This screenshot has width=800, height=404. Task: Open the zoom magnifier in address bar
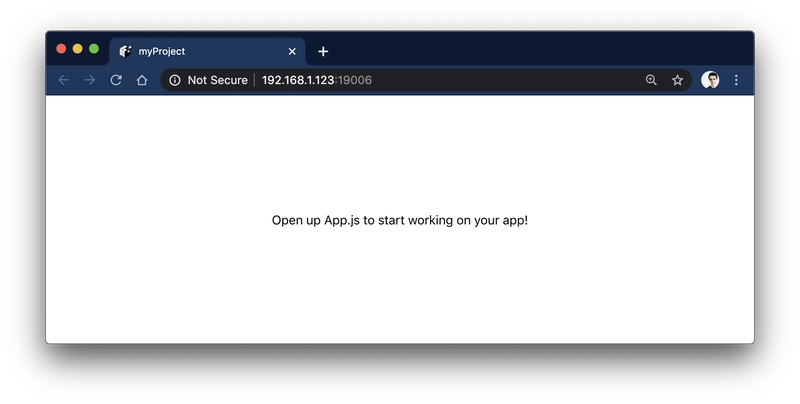(x=651, y=80)
